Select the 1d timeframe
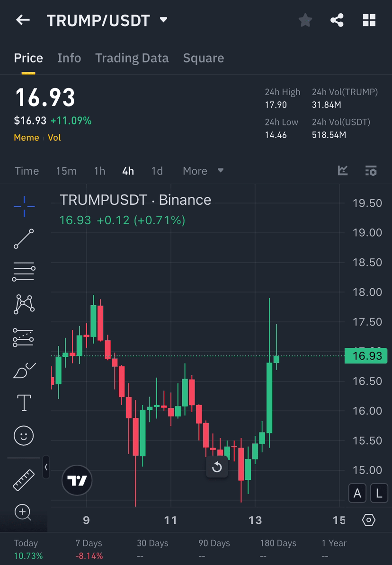Screen dimensions: 392x565 [x=157, y=171]
